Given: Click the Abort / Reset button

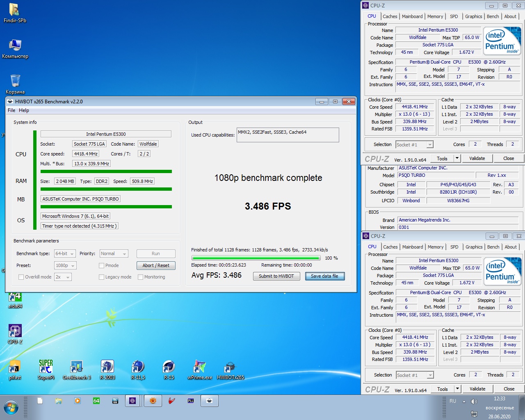Looking at the screenshot, I should click(x=156, y=265).
